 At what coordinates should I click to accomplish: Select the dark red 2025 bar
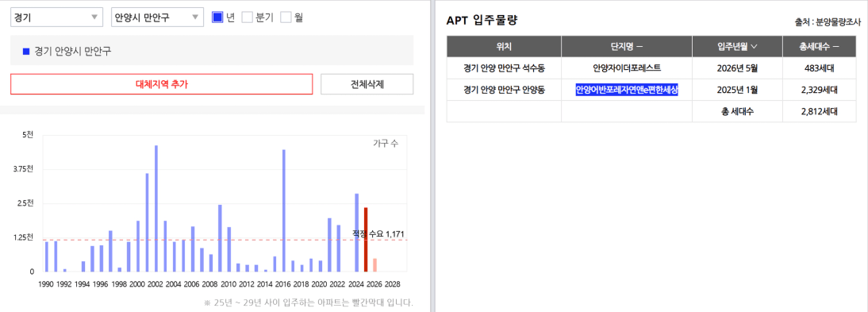click(365, 240)
